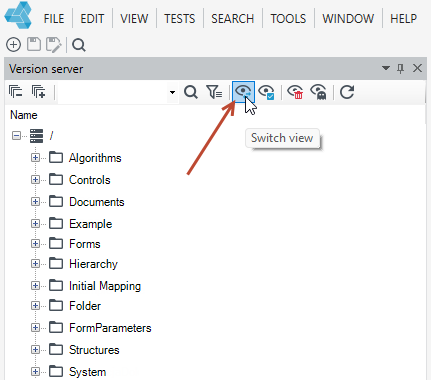The image size is (431, 380).
Task: Select the Folder tree item
Action: tap(85, 306)
